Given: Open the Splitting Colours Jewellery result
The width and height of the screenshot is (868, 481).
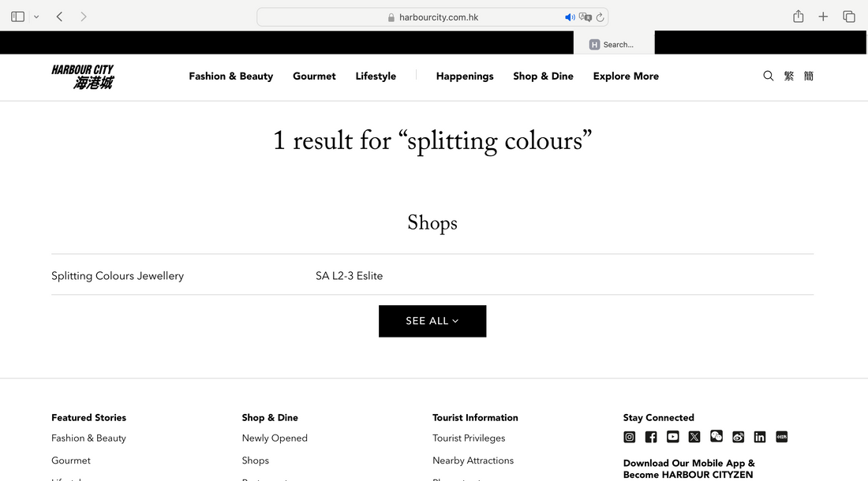Looking at the screenshot, I should pos(118,276).
